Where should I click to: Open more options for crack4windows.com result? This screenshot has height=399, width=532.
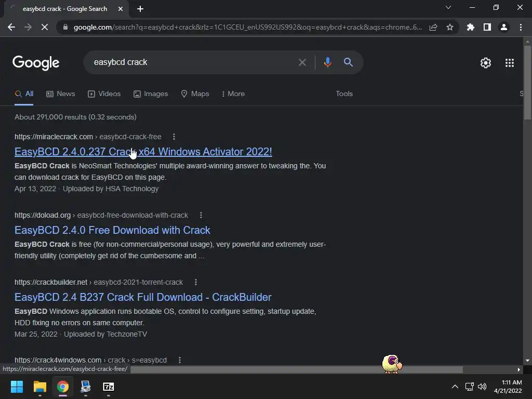click(180, 360)
